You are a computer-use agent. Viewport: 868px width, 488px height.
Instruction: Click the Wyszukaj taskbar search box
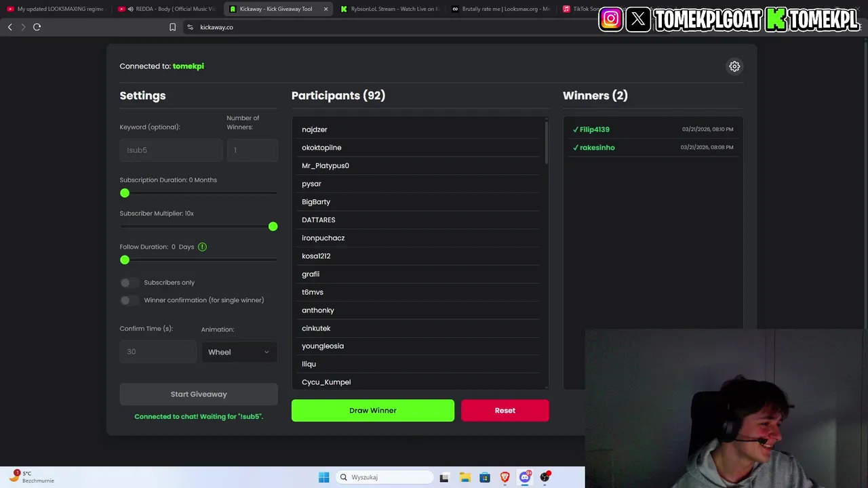[385, 477]
